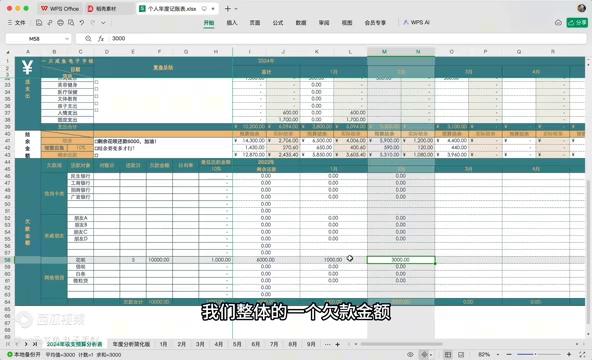This screenshot has height=360, width=592.
Task: Toggle the checkbox in row 36
Action: pyautogui.click(x=97, y=103)
